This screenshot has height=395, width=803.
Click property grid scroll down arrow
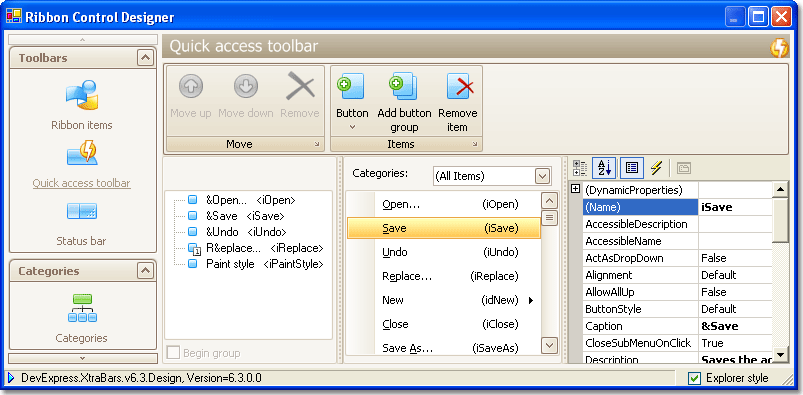[780, 354]
